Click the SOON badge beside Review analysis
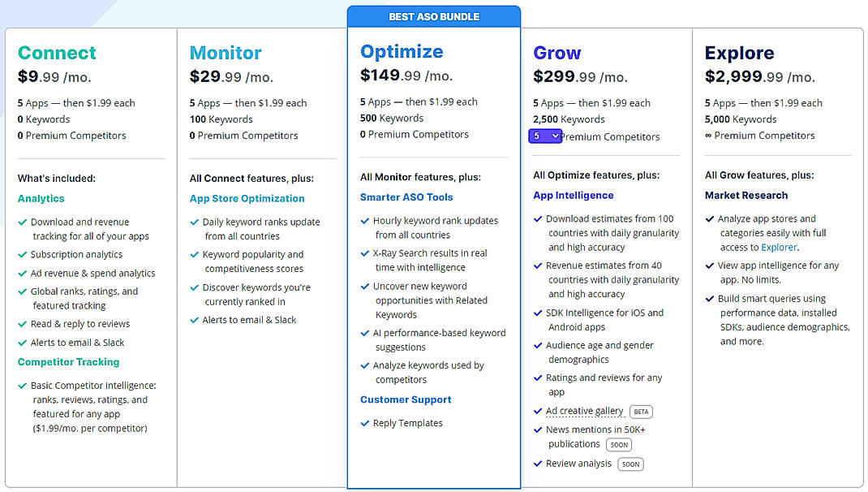The height and width of the screenshot is (492, 868). coord(630,464)
